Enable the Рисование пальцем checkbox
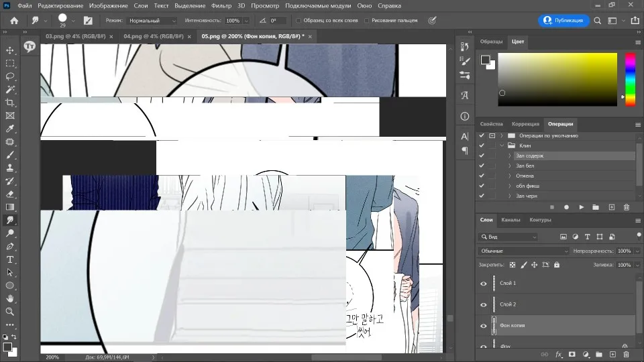Viewport: 644px width, 362px height. pyautogui.click(x=367, y=21)
